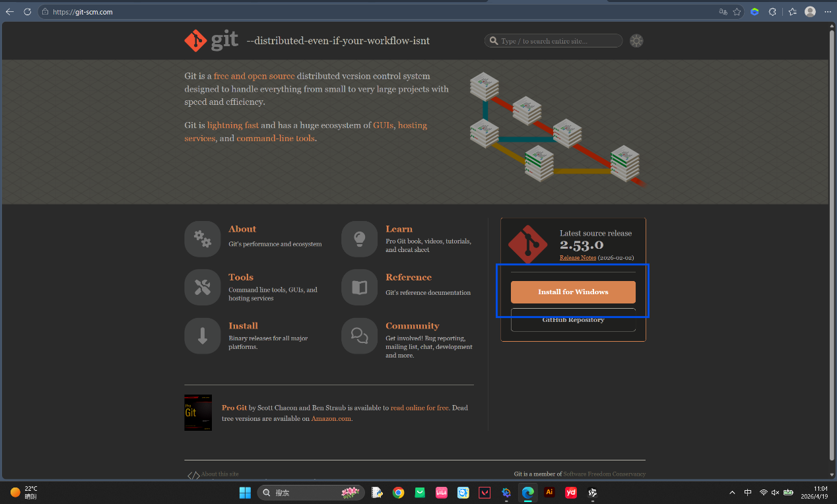The width and height of the screenshot is (837, 504).
Task: Open the Amazon.com link
Action: point(331,418)
